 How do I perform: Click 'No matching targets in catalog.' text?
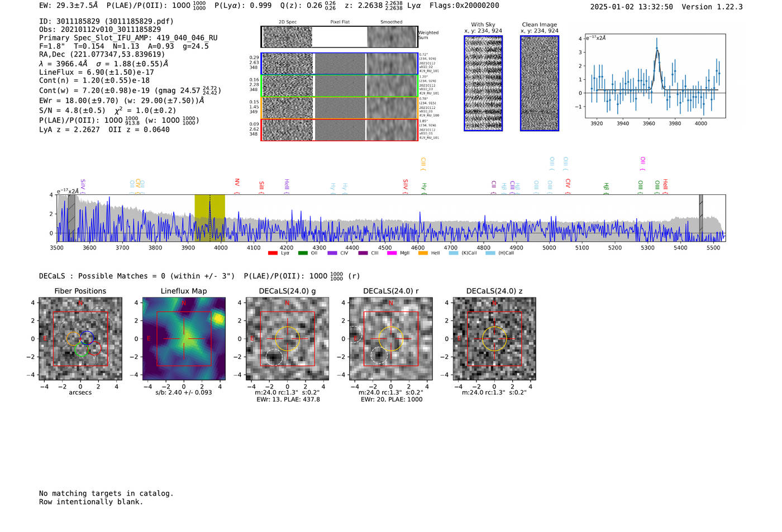(x=106, y=493)
